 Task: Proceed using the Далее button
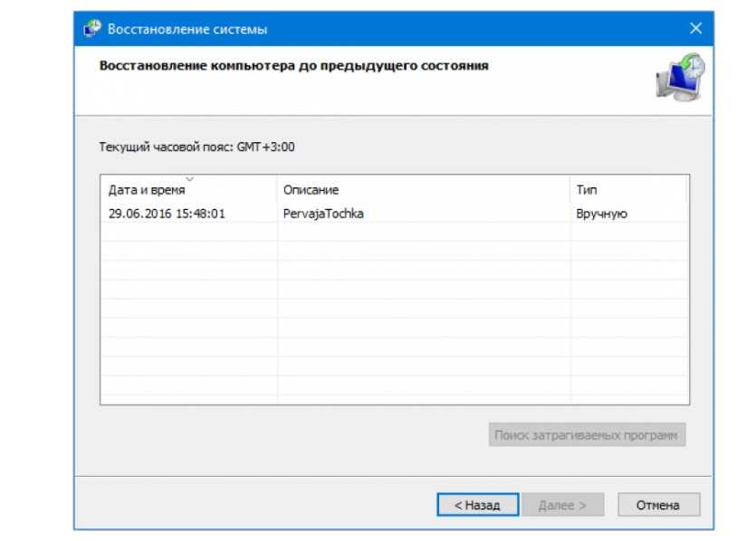pyautogui.click(x=562, y=505)
